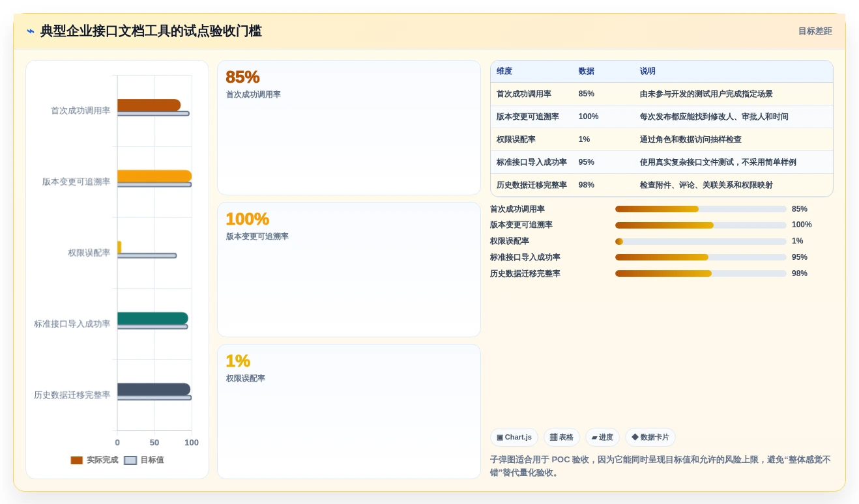The height and width of the screenshot is (504, 859).
Task: Click the description 使用真实复杂接口文件测试，不采用简单样例
Action: coord(718,162)
